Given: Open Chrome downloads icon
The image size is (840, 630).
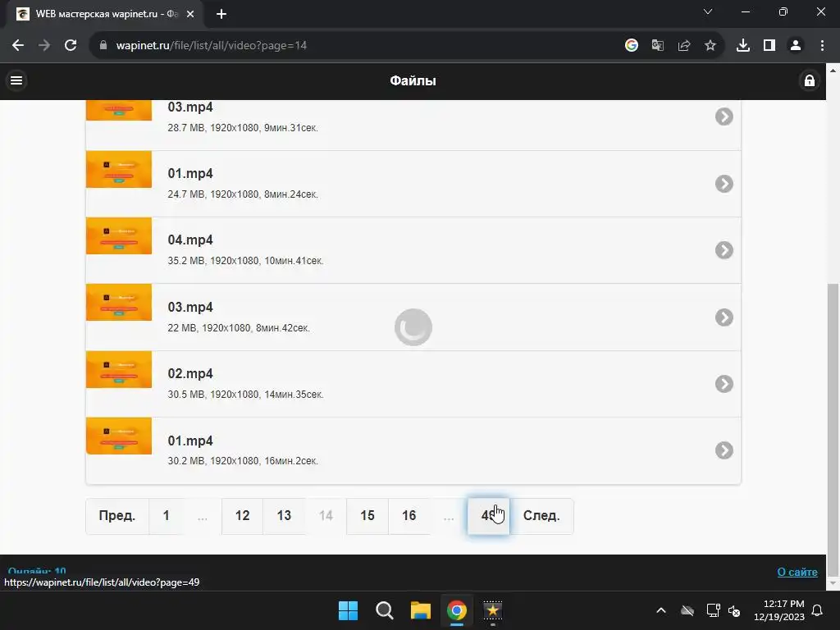Looking at the screenshot, I should point(742,46).
